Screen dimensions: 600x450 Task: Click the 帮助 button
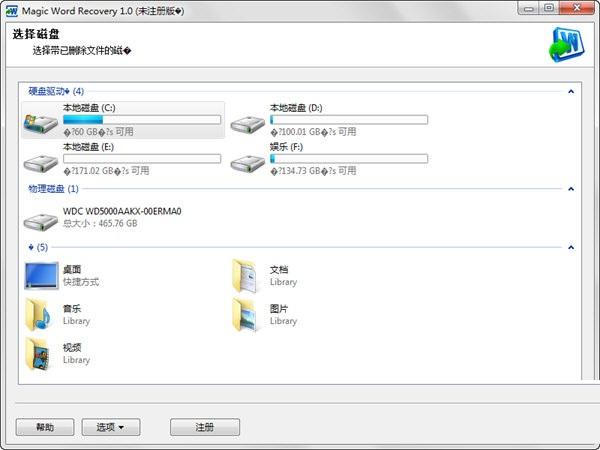pos(45,427)
